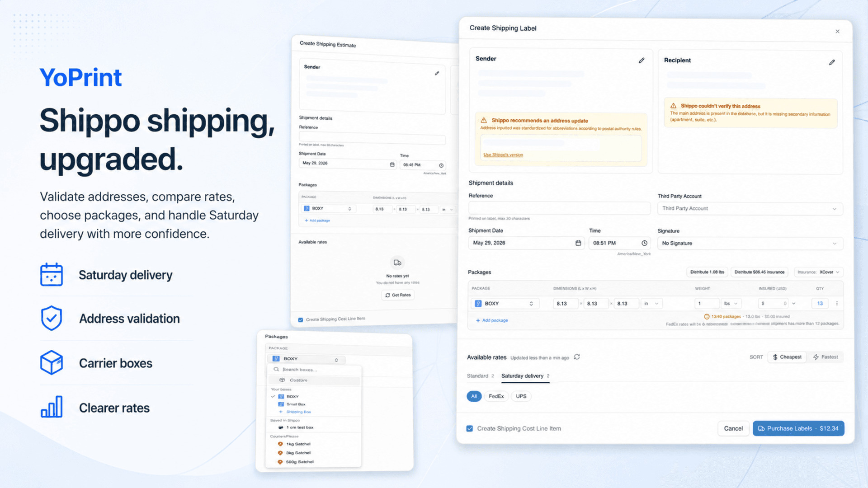868x488 pixels.
Task: Click warning icon beside Shippo recommends address update
Action: [484, 120]
